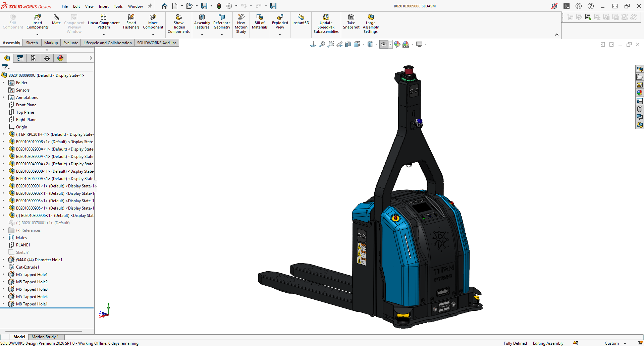Open the Exploded View dropdown arrow
Screen dimensions: 644x346
[x=280, y=35]
